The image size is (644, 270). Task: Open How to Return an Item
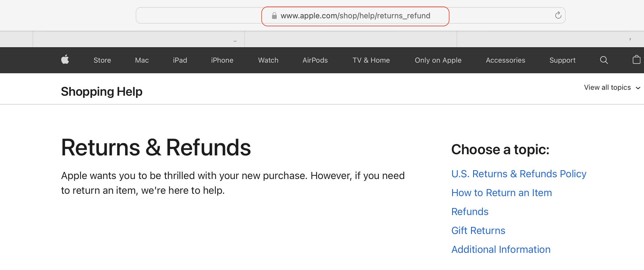[x=501, y=193]
